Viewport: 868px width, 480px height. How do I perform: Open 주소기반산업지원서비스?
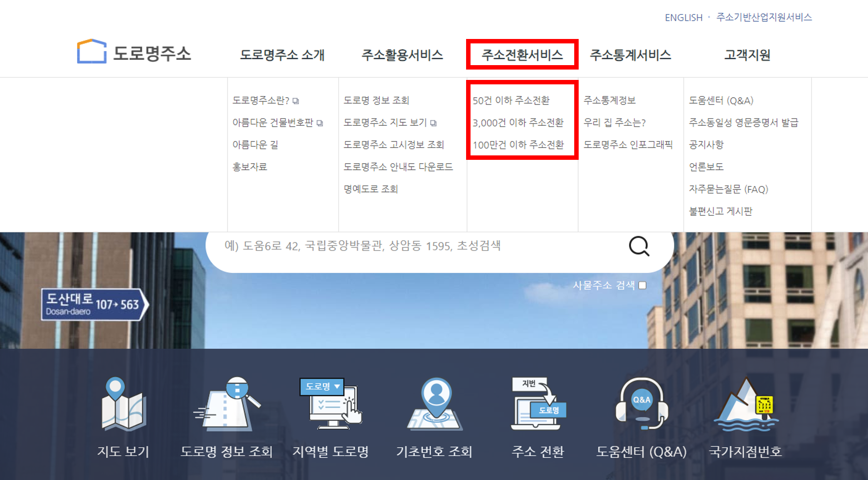[763, 17]
